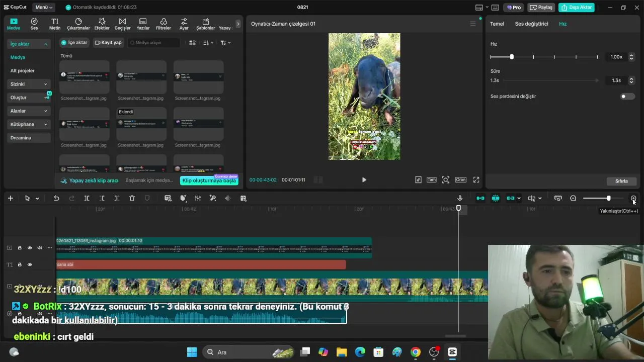This screenshot has width=644, height=362.
Task: Click the Tam full view preview button
Action: pos(432,179)
